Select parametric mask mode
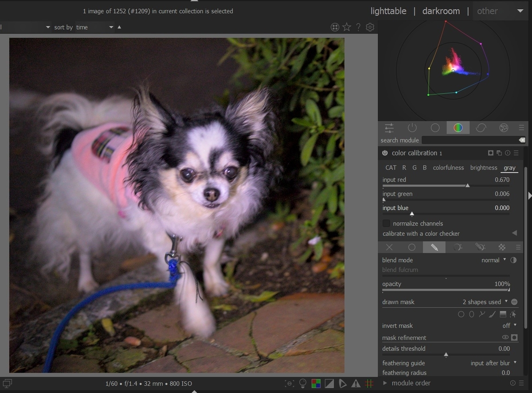The width and height of the screenshot is (532, 393). (457, 247)
